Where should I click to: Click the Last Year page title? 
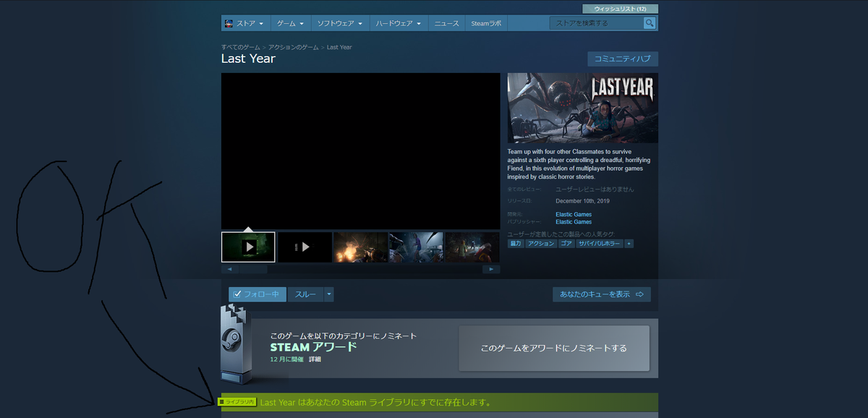pyautogui.click(x=248, y=59)
